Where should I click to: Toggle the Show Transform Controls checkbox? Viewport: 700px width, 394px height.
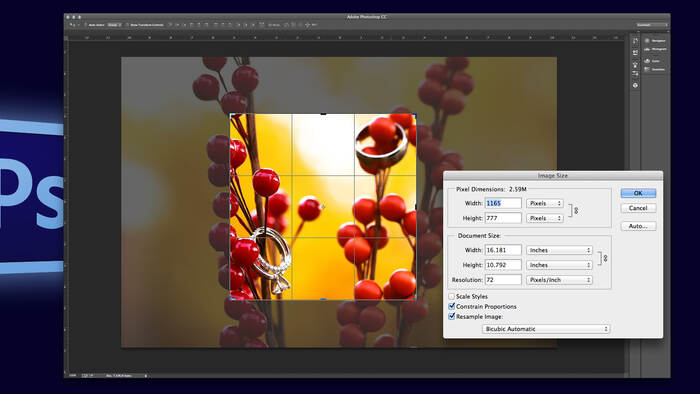tap(127, 25)
